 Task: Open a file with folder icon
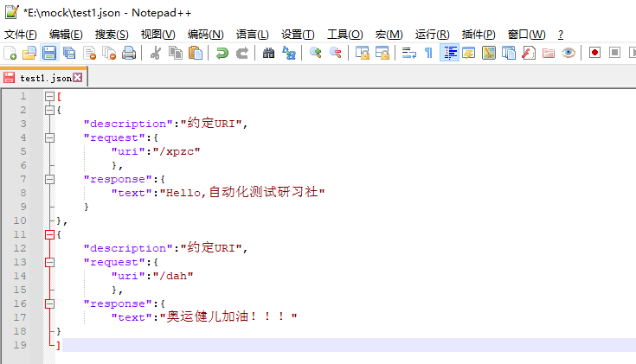(x=29, y=53)
